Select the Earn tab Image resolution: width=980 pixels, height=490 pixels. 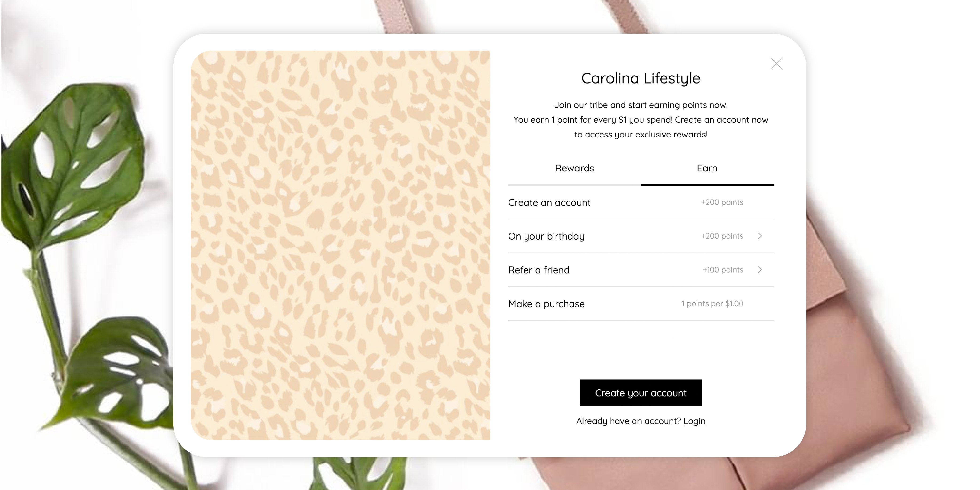point(707,169)
